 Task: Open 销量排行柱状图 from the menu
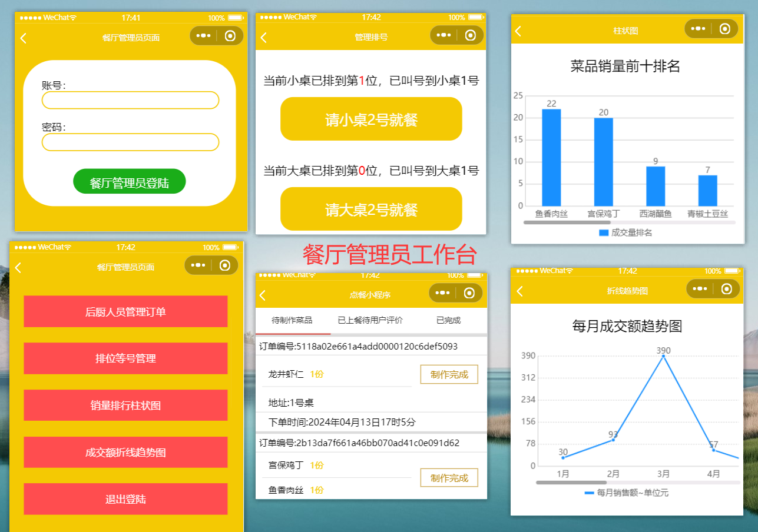pyautogui.click(x=125, y=405)
